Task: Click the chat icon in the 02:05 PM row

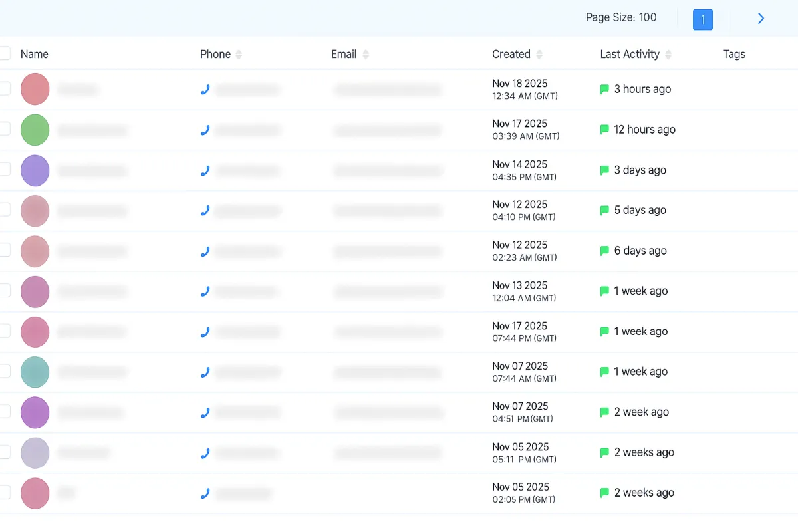Action: click(x=604, y=493)
